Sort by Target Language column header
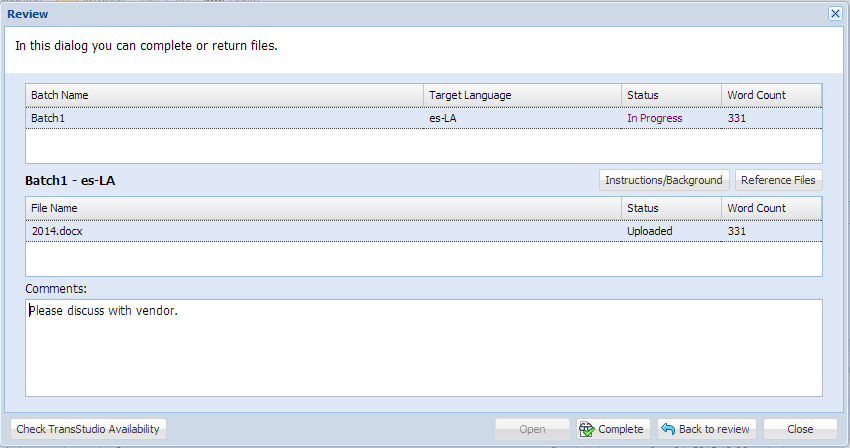This screenshot has width=850, height=448. [523, 95]
